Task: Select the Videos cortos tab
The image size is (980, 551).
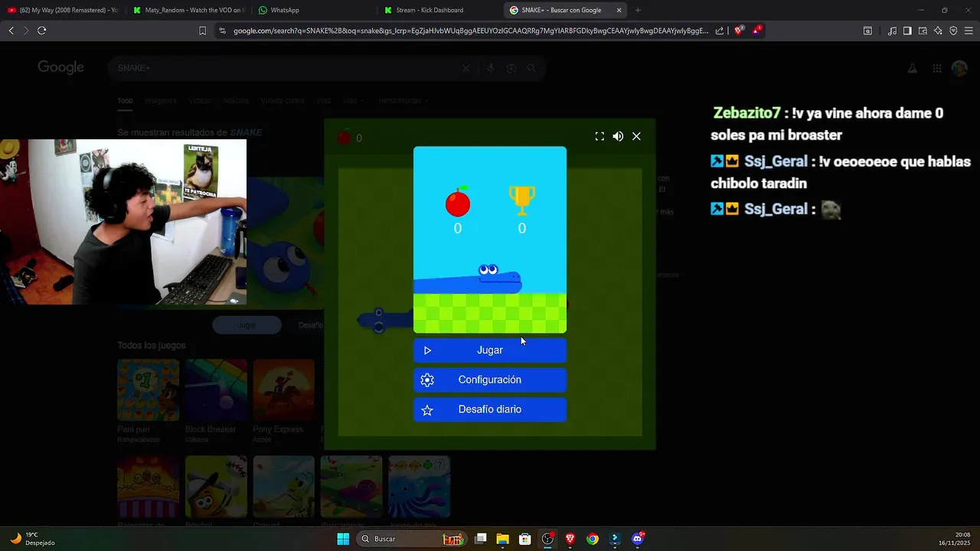Action: click(x=283, y=100)
